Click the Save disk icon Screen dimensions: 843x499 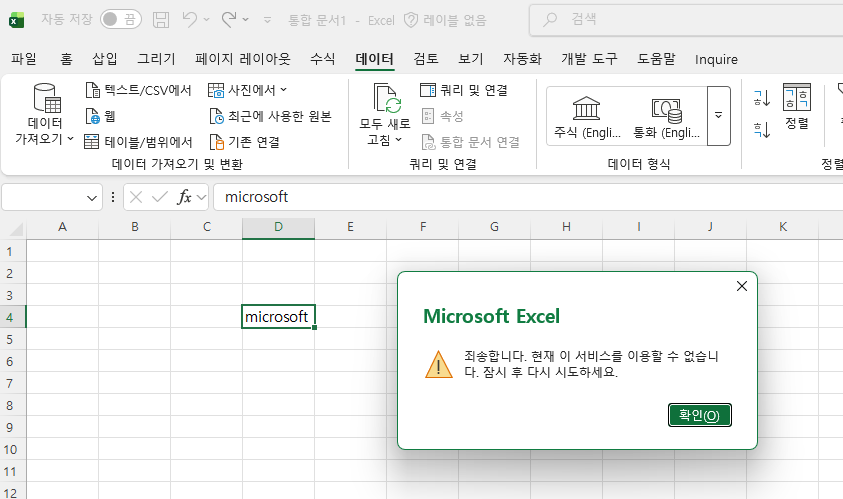pos(161,20)
